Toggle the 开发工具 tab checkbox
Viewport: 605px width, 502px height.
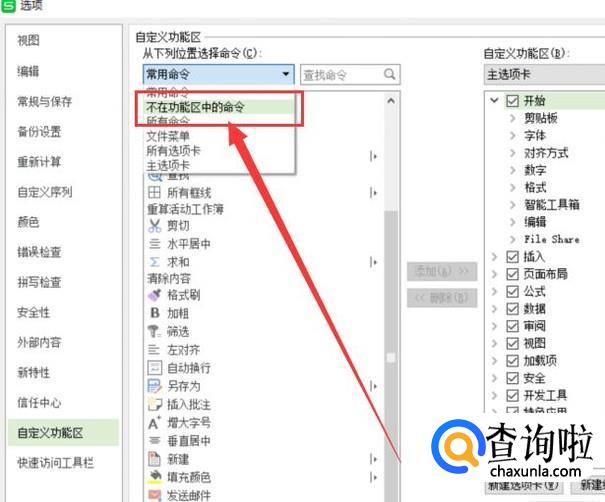coord(512,396)
